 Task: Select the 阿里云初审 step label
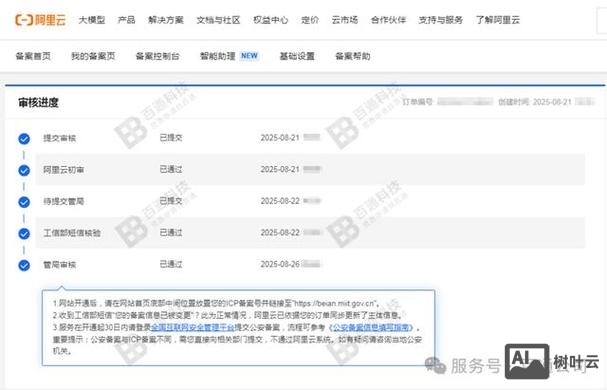(63, 170)
